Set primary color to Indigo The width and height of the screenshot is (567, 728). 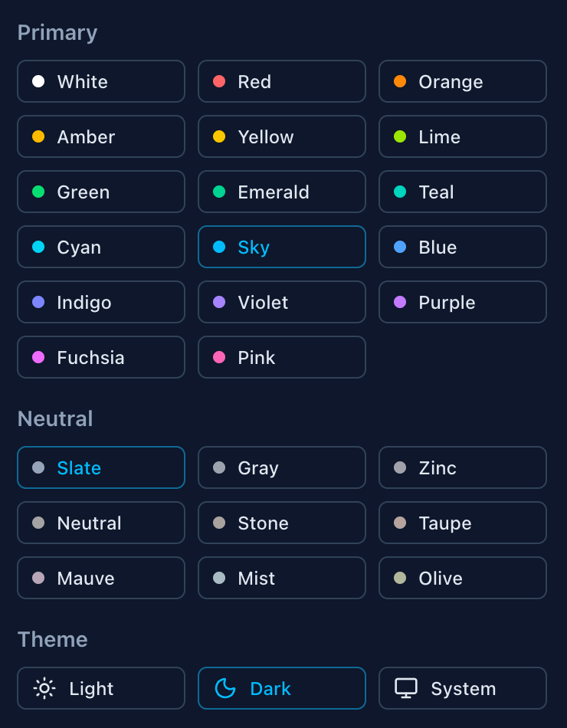[100, 302]
